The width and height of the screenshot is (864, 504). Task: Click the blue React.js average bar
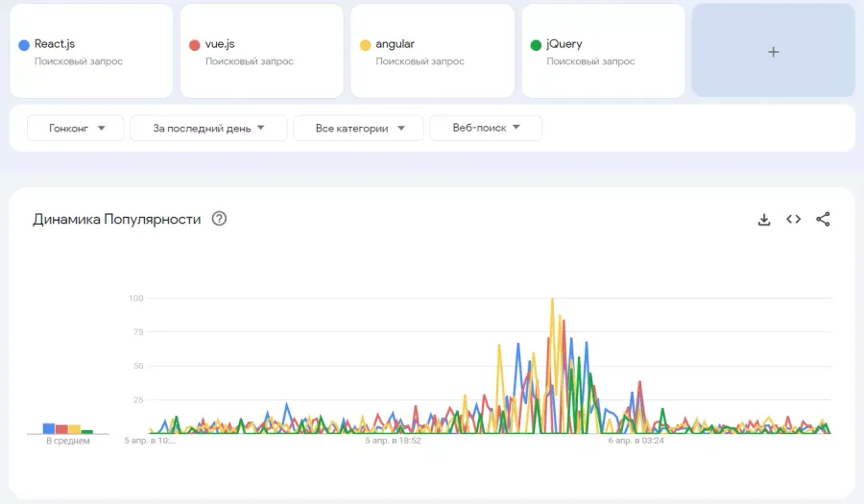coord(49,428)
